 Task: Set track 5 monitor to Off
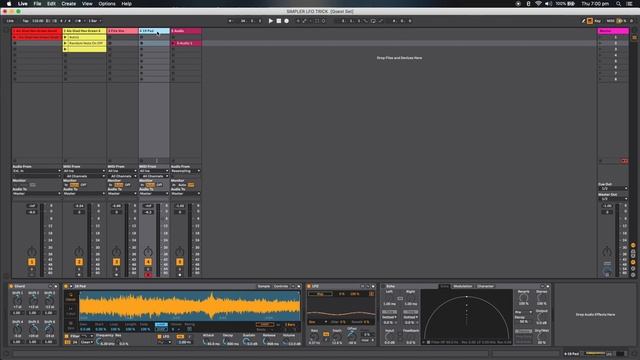[191, 185]
